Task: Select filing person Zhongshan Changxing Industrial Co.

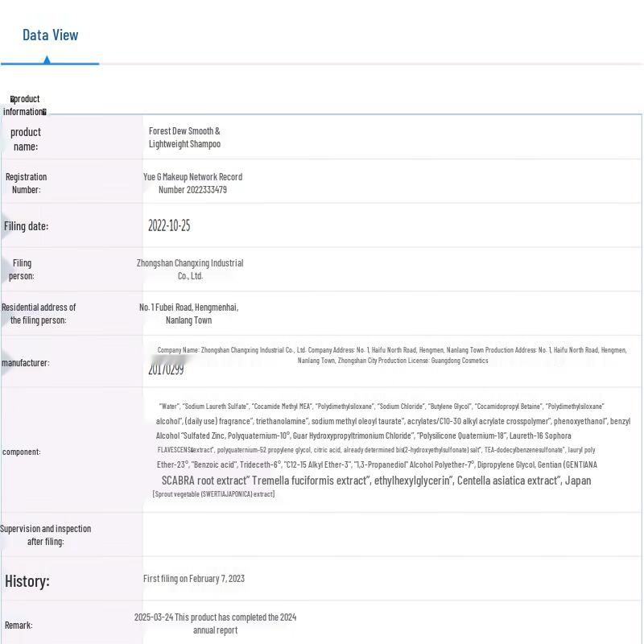Action: [190, 270]
